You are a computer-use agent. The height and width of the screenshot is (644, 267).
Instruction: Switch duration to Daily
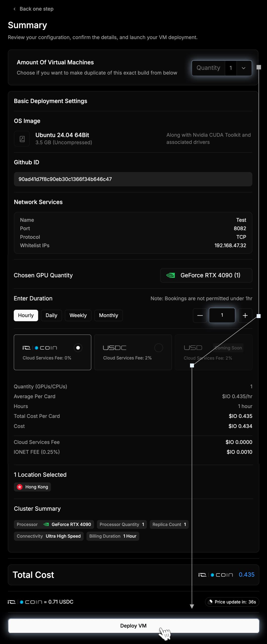52,315
